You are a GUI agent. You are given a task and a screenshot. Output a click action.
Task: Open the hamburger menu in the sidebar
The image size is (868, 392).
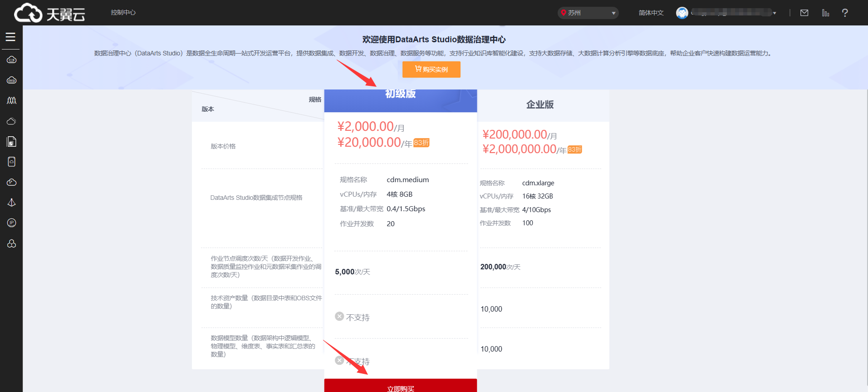[x=10, y=37]
